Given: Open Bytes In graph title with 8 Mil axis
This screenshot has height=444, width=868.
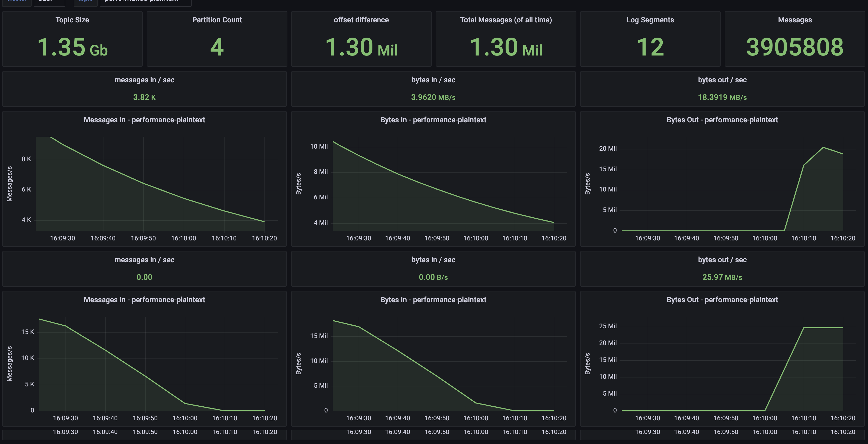Looking at the screenshot, I should (433, 120).
